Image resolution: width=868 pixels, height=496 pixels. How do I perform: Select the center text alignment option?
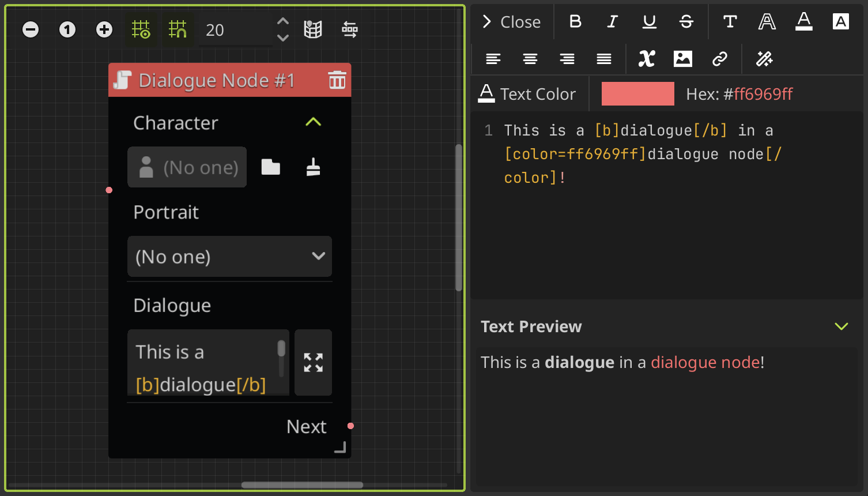pyautogui.click(x=530, y=59)
